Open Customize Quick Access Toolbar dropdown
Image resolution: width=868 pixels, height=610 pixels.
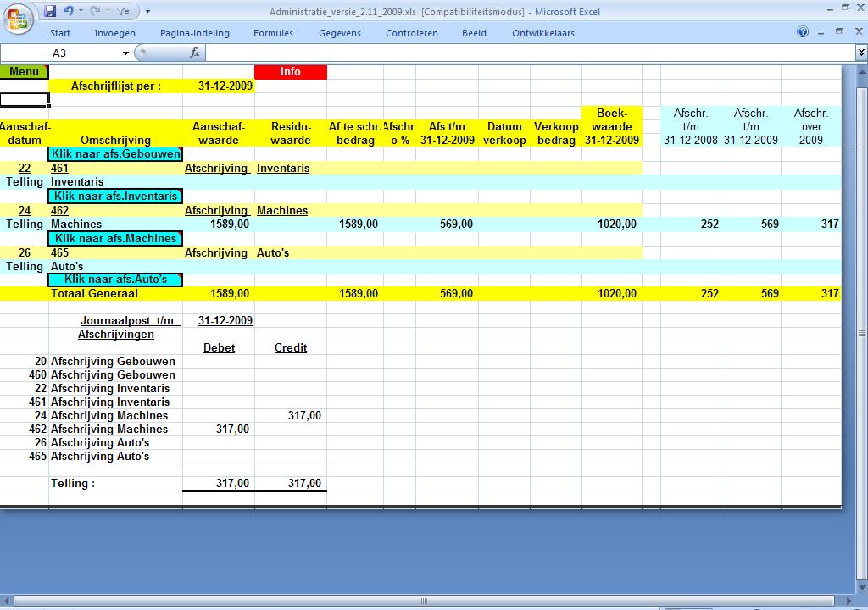coord(147,11)
